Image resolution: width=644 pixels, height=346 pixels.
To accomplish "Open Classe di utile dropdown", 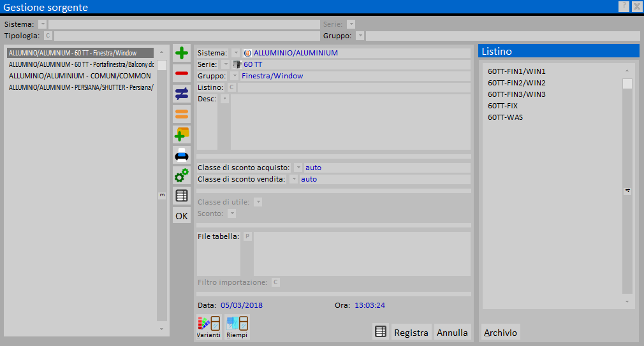I will pos(258,202).
